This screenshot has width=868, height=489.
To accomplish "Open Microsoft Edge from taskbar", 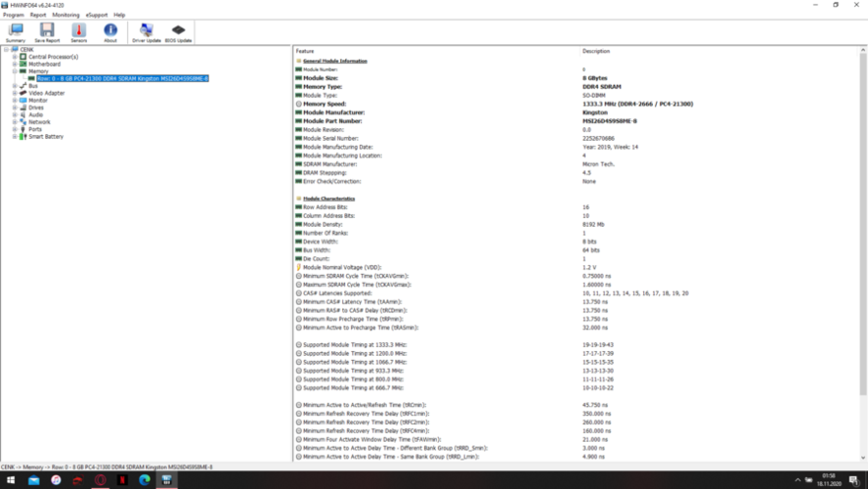I will (145, 480).
